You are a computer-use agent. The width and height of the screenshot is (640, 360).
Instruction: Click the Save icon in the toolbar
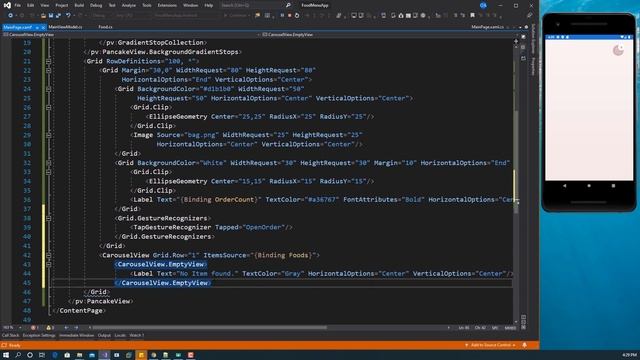(x=51, y=16)
